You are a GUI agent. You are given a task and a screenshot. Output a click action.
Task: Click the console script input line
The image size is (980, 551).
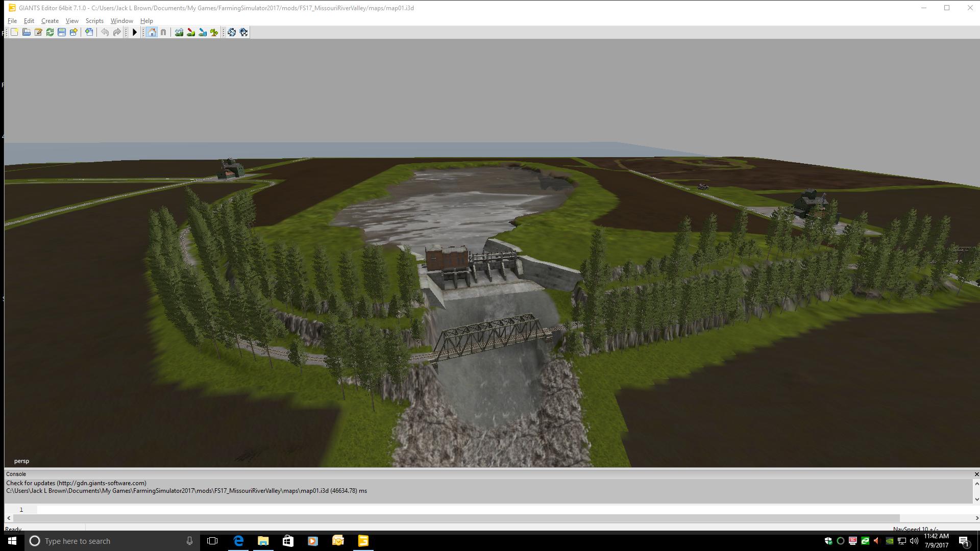point(459,510)
